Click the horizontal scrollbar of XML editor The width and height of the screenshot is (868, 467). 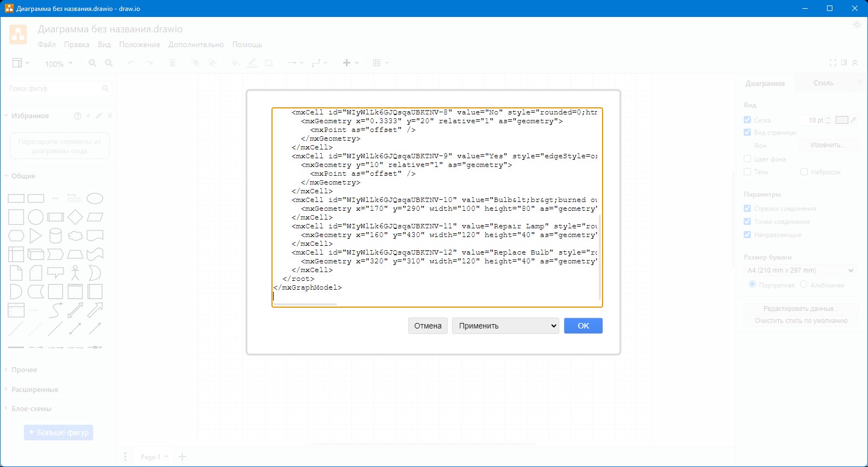(x=305, y=304)
